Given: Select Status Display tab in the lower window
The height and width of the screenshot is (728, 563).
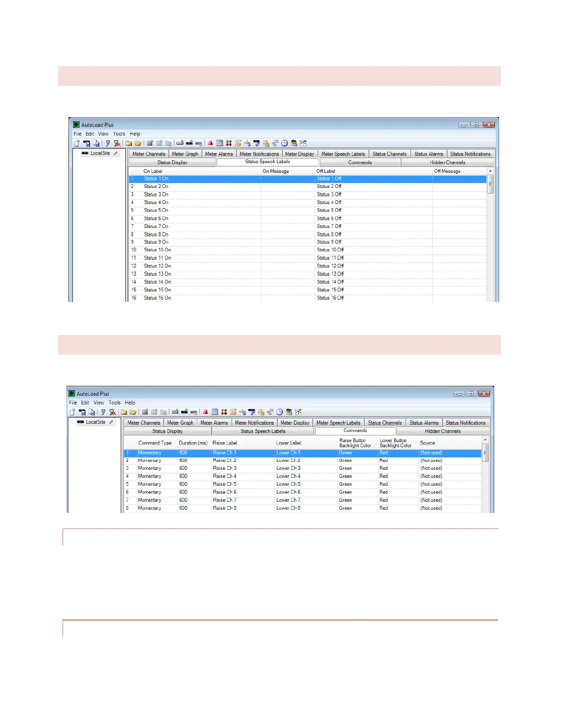Looking at the screenshot, I should pyautogui.click(x=167, y=432).
